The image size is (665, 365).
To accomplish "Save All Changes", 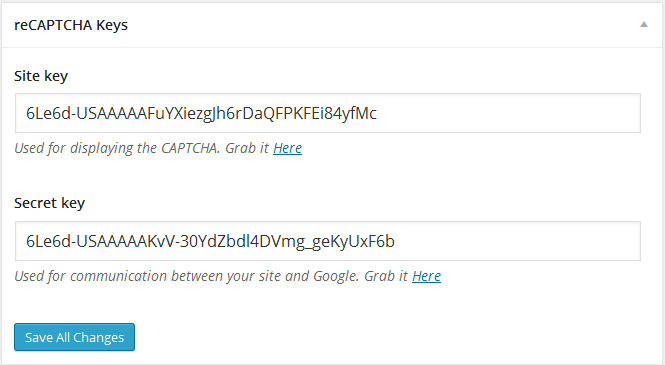I will coord(74,337).
